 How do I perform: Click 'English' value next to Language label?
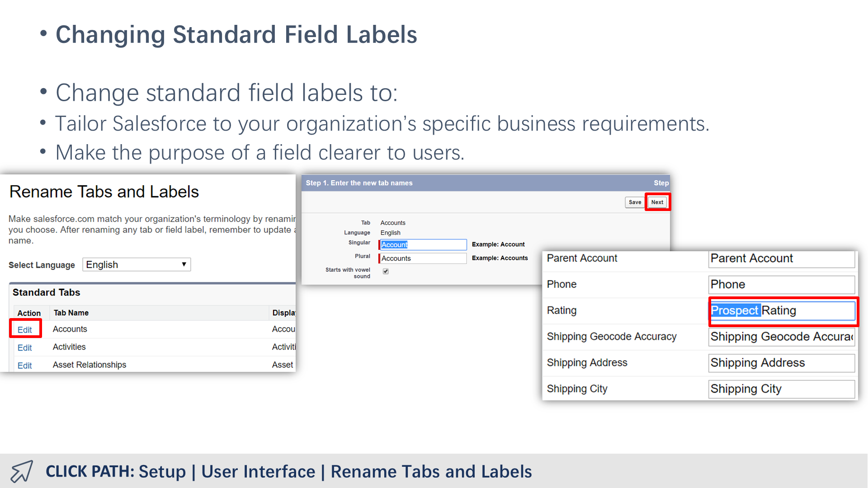point(390,233)
